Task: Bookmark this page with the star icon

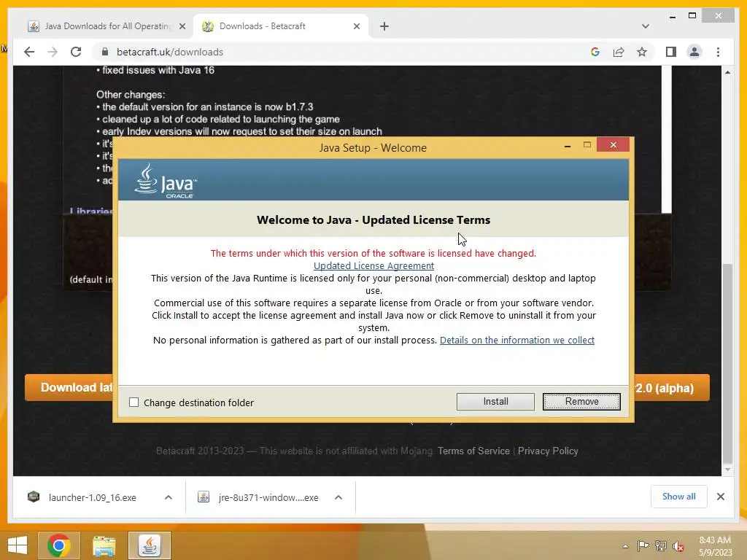Action: pyautogui.click(x=642, y=52)
